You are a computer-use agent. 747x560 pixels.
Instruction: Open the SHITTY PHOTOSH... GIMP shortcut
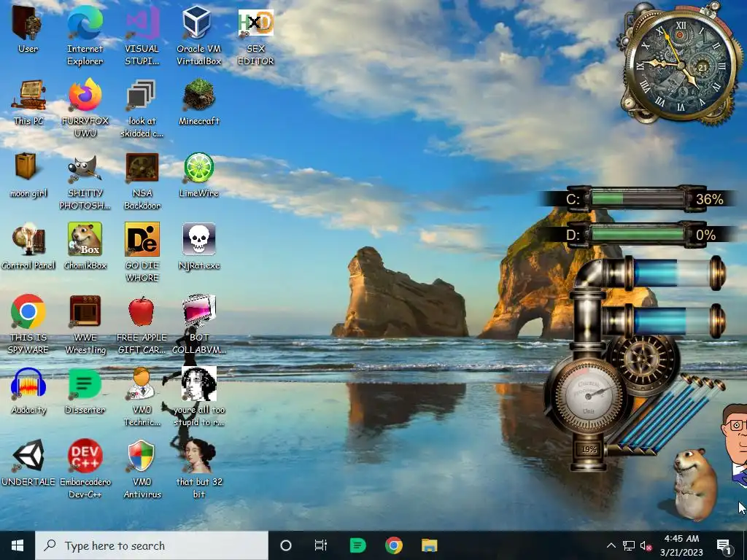point(85,181)
